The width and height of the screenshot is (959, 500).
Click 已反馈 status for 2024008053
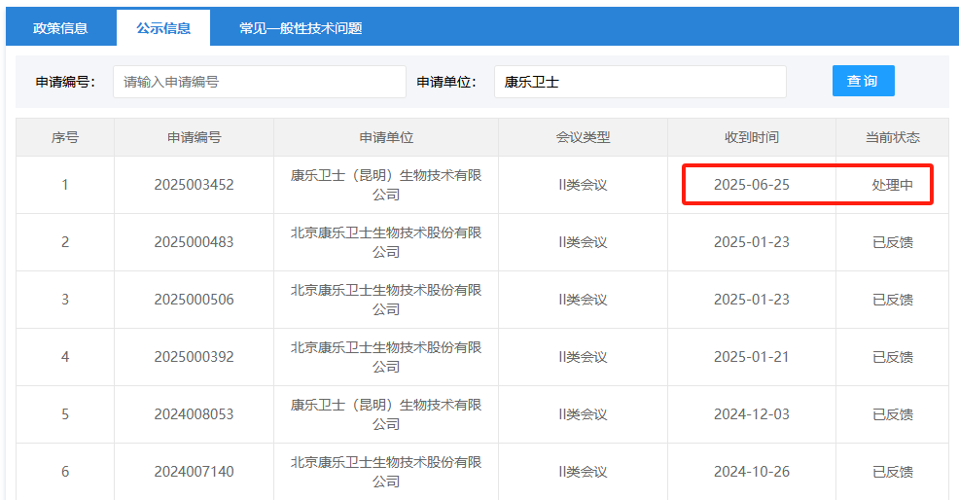pyautogui.click(x=892, y=414)
